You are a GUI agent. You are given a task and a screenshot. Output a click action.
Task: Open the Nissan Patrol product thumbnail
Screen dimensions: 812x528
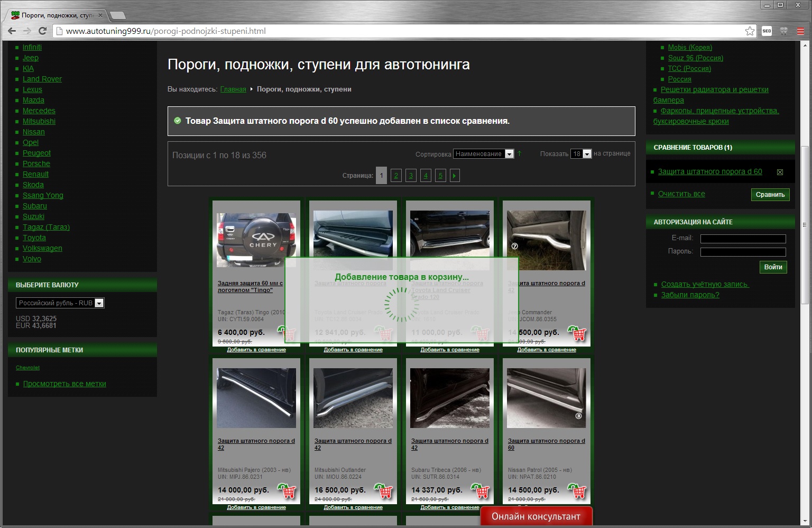[547, 398]
